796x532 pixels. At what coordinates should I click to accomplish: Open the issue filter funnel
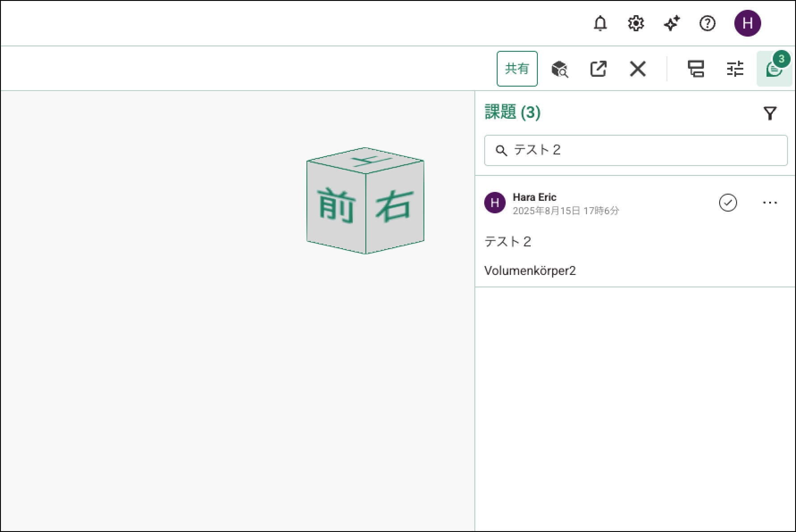(770, 113)
